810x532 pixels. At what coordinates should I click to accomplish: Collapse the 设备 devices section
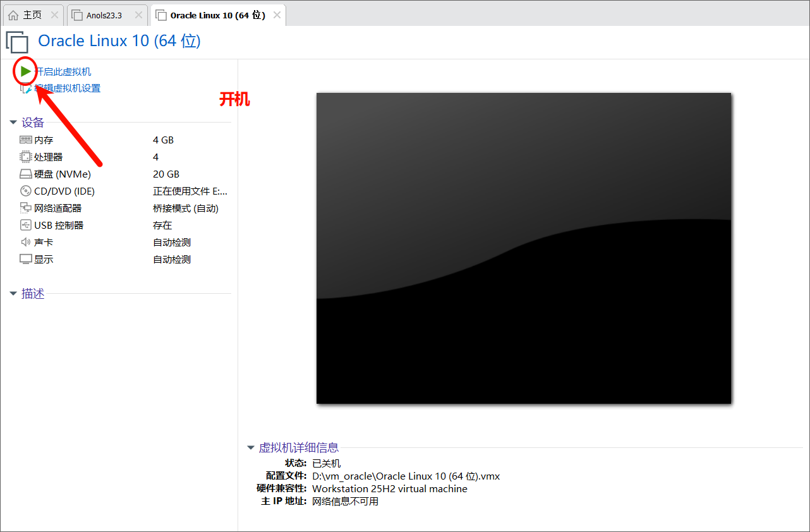point(13,123)
